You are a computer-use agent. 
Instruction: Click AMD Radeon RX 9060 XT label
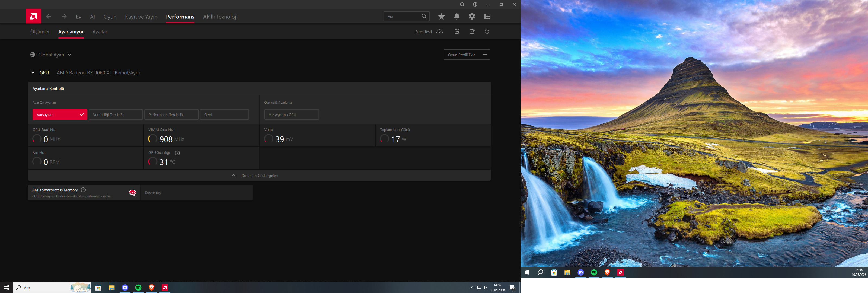[98, 72]
